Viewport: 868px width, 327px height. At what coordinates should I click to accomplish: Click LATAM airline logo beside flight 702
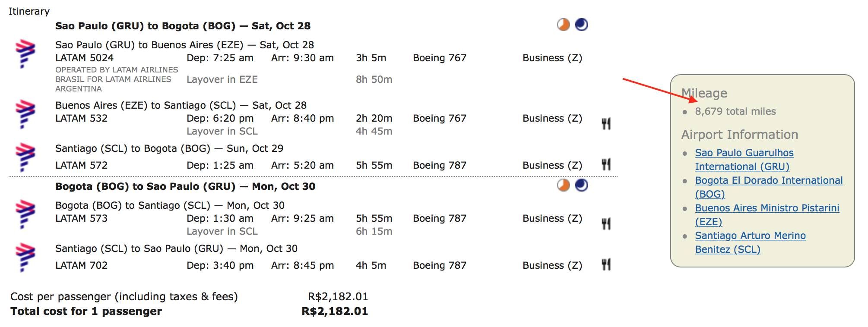[x=25, y=257]
